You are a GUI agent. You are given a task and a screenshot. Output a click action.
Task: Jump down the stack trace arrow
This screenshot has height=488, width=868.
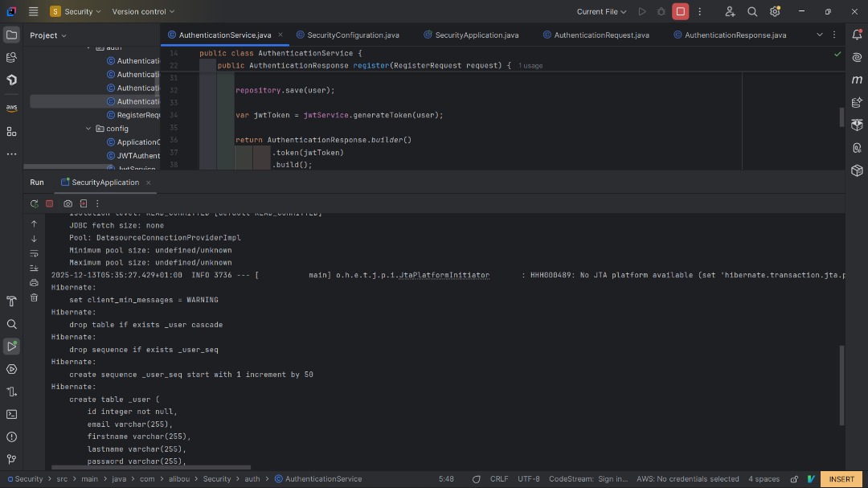click(35, 239)
